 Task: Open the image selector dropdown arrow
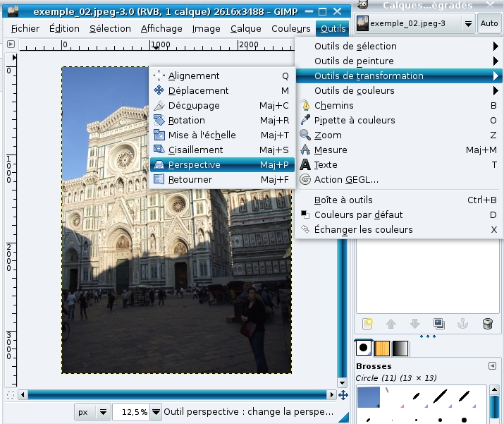click(x=468, y=23)
